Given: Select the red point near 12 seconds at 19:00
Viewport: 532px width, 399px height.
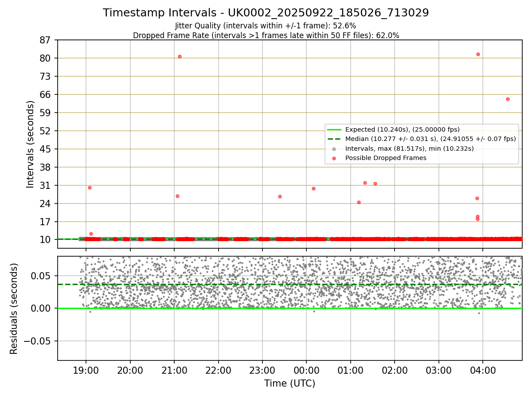Looking at the screenshot, I should click(91, 234).
